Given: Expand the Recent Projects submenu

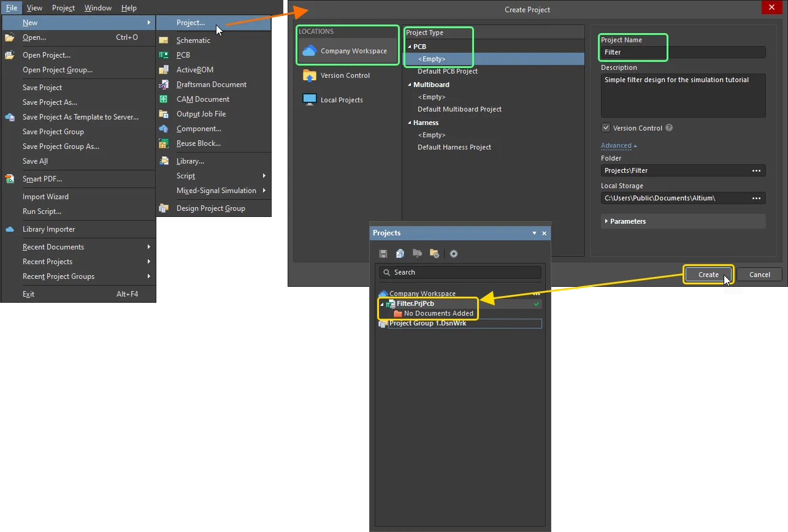Looking at the screenshot, I should [x=149, y=262].
